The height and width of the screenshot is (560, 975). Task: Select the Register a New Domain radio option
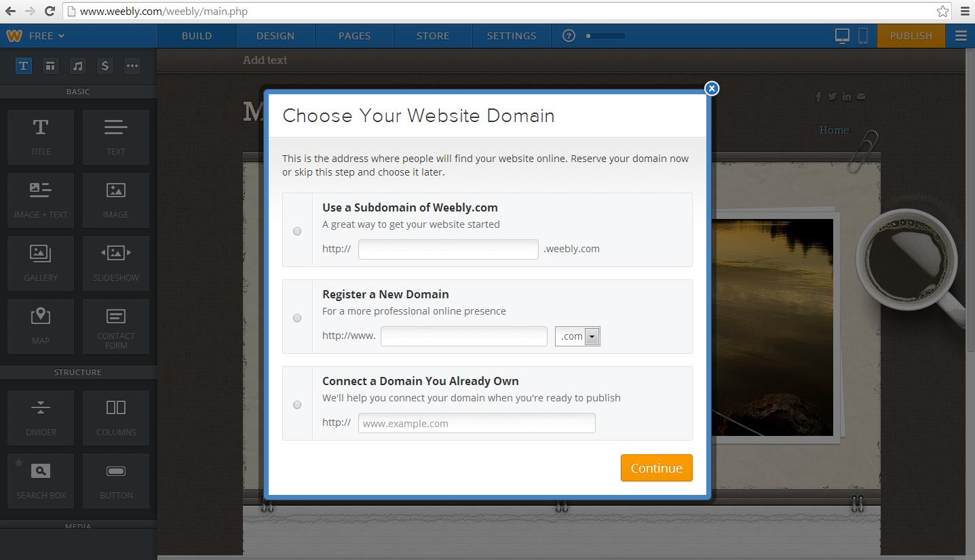point(297,318)
